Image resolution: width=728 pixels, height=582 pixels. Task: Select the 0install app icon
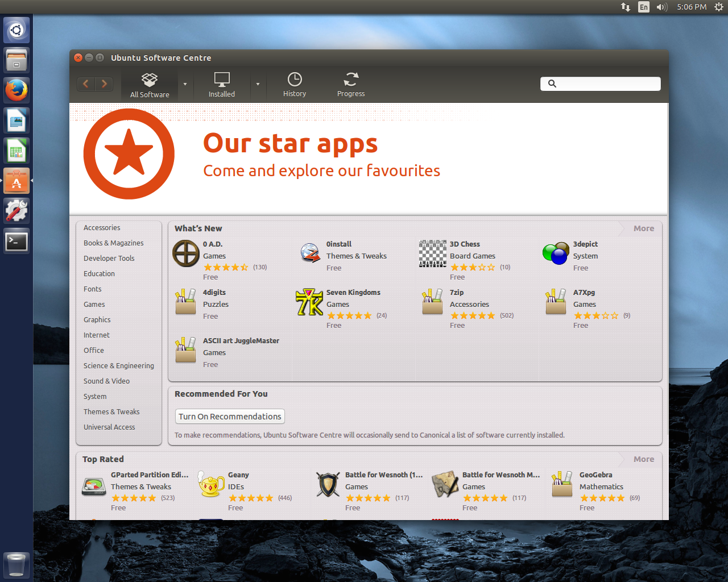(x=310, y=253)
